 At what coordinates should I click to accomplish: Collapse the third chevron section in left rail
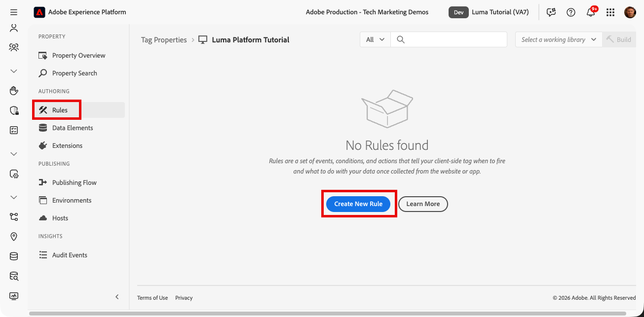pyautogui.click(x=14, y=197)
